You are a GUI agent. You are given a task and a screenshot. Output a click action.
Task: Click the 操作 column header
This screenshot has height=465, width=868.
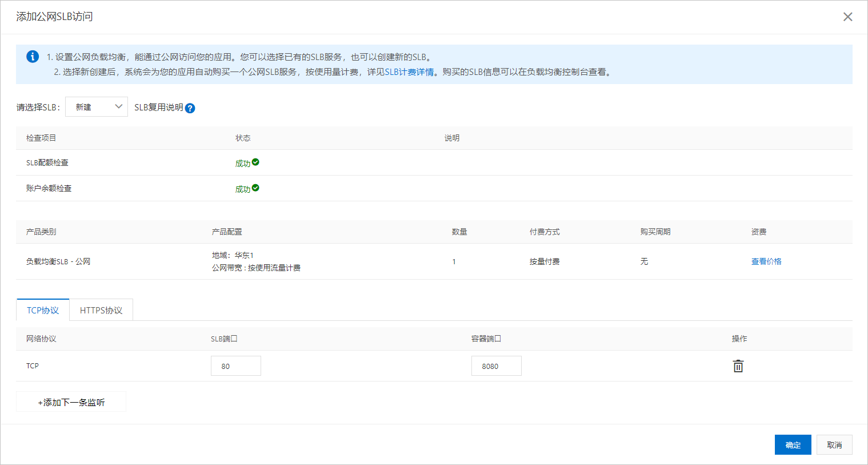tap(739, 339)
